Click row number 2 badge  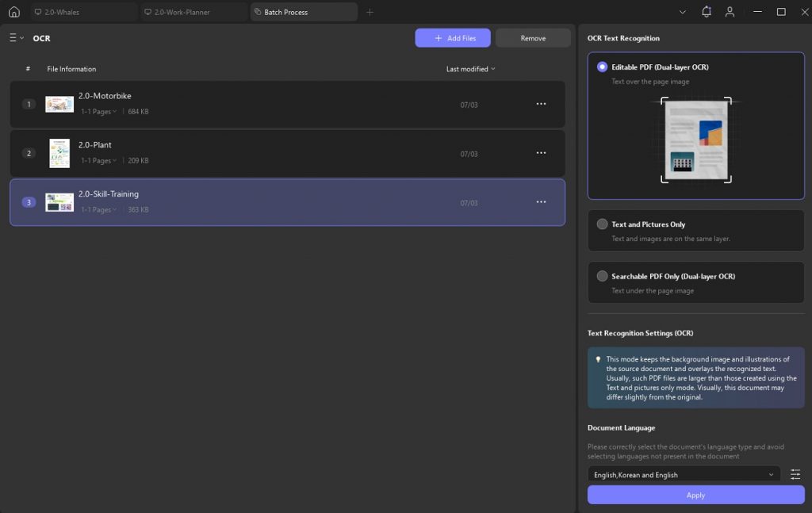(x=29, y=153)
